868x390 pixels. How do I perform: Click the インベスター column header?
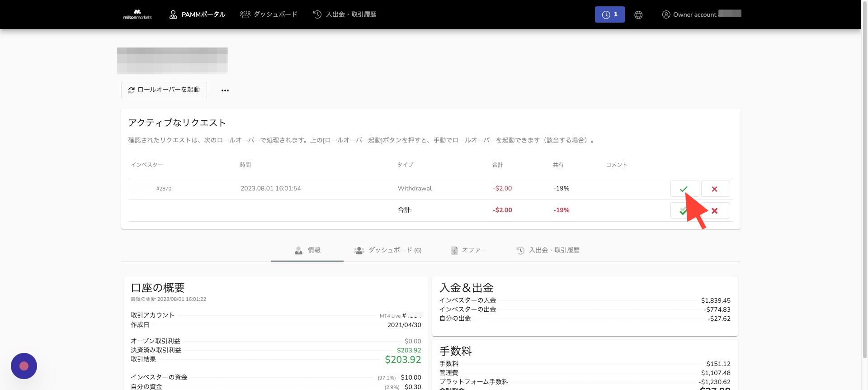point(147,165)
